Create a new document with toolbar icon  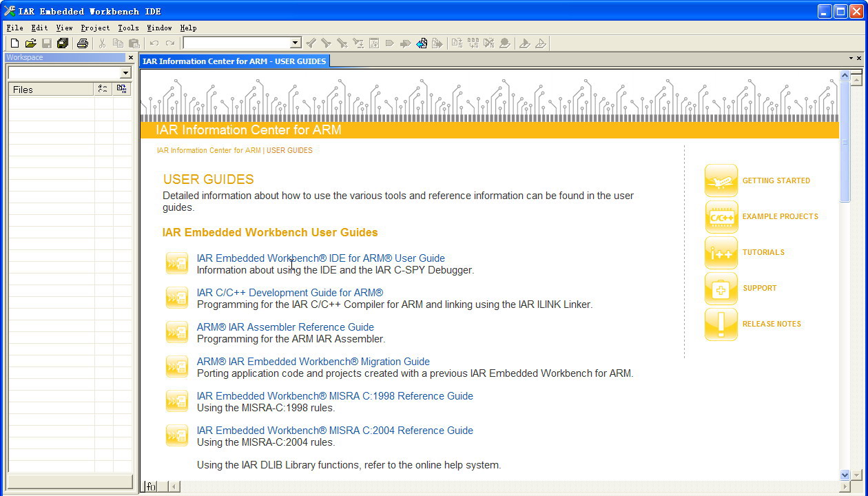click(x=14, y=43)
